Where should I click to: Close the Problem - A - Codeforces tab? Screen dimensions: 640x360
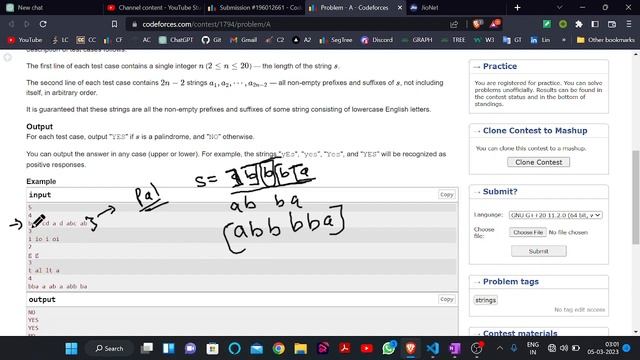(x=400, y=7)
